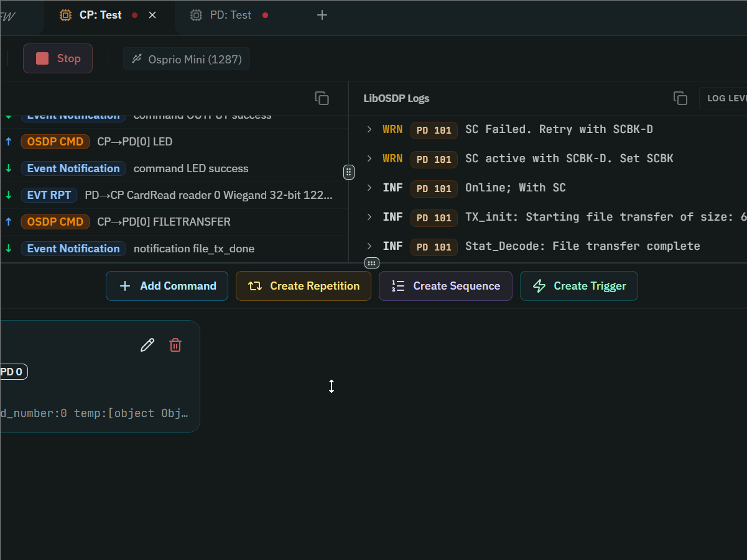The width and height of the screenshot is (747, 560).
Task: Click the horizontal panel splitter grip handle
Action: tap(372, 263)
